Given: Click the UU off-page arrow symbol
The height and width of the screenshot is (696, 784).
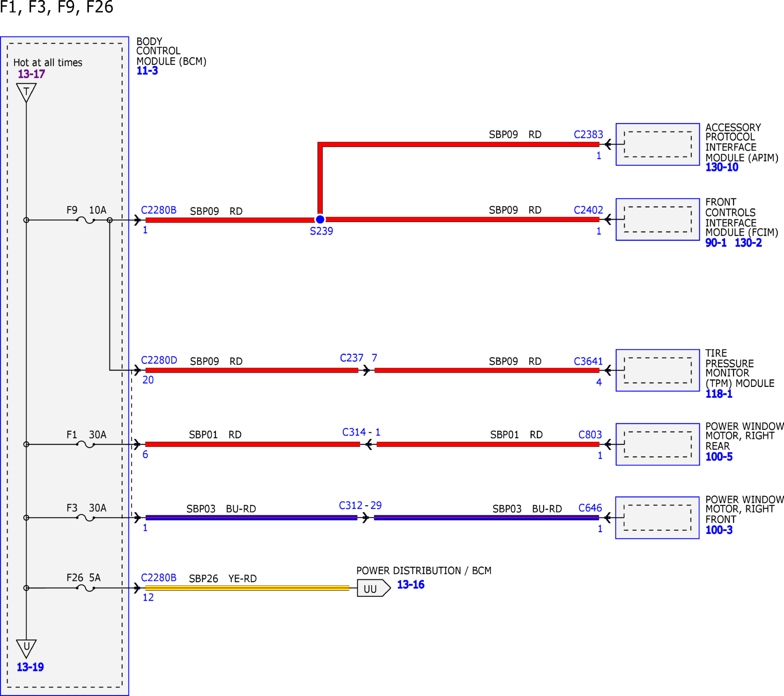Looking at the screenshot, I should (x=374, y=588).
